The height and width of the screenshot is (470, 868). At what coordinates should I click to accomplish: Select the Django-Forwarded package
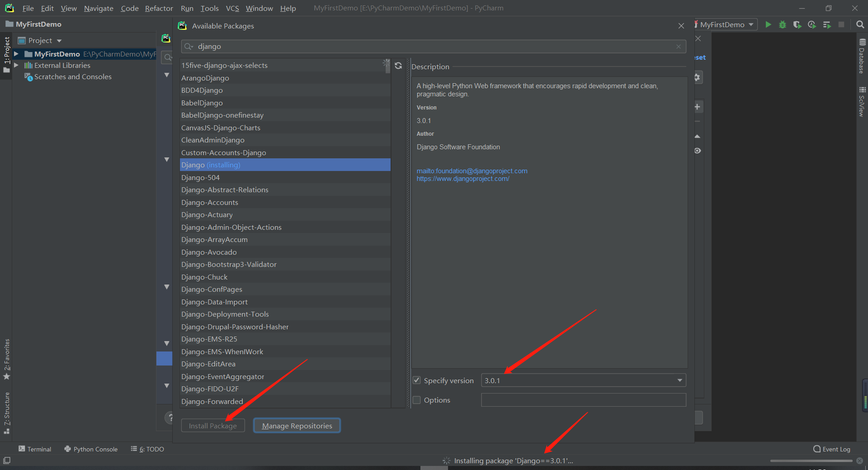click(285, 401)
